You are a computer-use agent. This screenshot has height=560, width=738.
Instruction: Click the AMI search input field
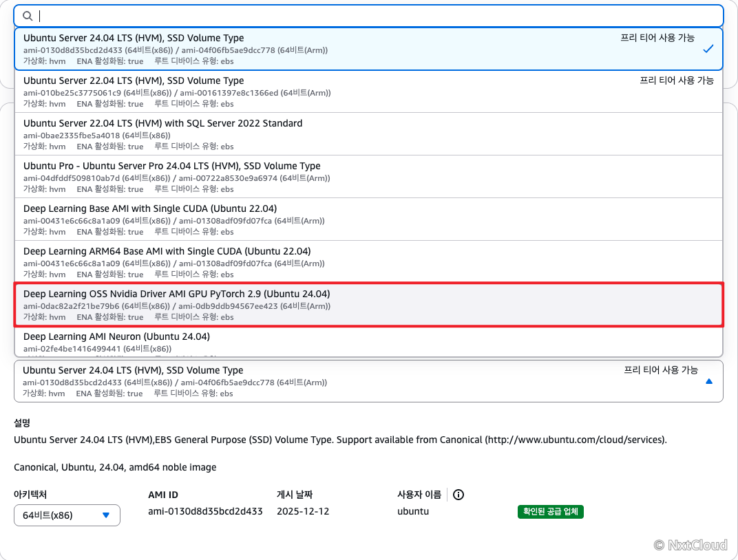click(368, 16)
